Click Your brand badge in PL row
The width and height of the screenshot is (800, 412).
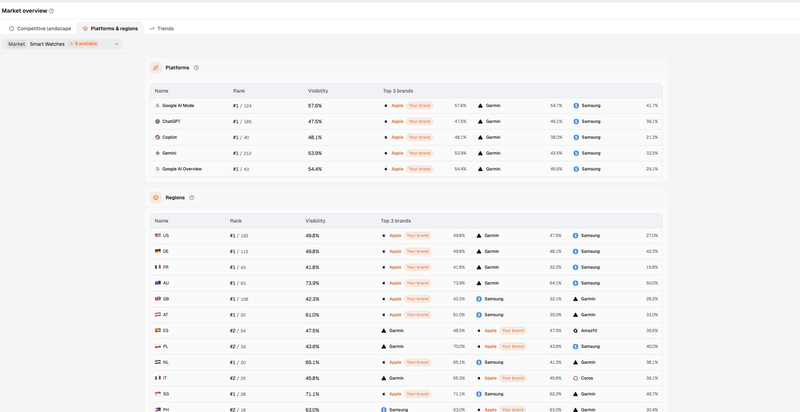pyautogui.click(x=513, y=346)
